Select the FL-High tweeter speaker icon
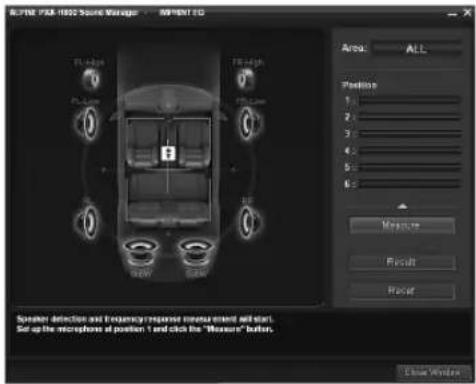Screen dimensions: 476x384 (x=91, y=79)
